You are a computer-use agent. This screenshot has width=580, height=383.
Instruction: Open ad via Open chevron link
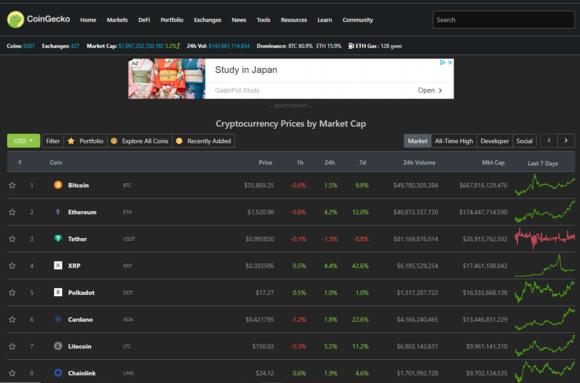pos(430,90)
